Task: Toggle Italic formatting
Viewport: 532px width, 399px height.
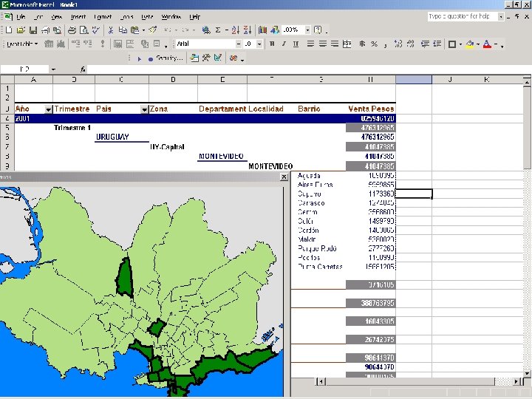Action: tap(284, 44)
